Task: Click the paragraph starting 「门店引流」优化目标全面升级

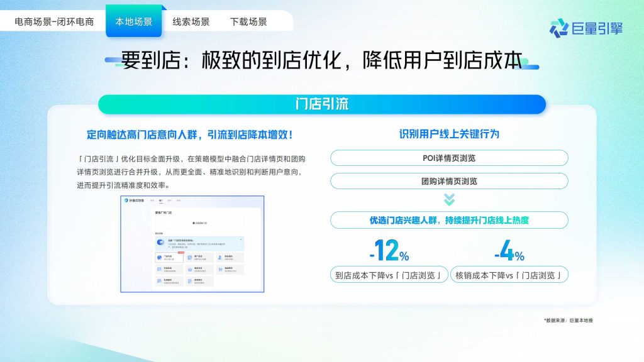Action: tap(191, 172)
